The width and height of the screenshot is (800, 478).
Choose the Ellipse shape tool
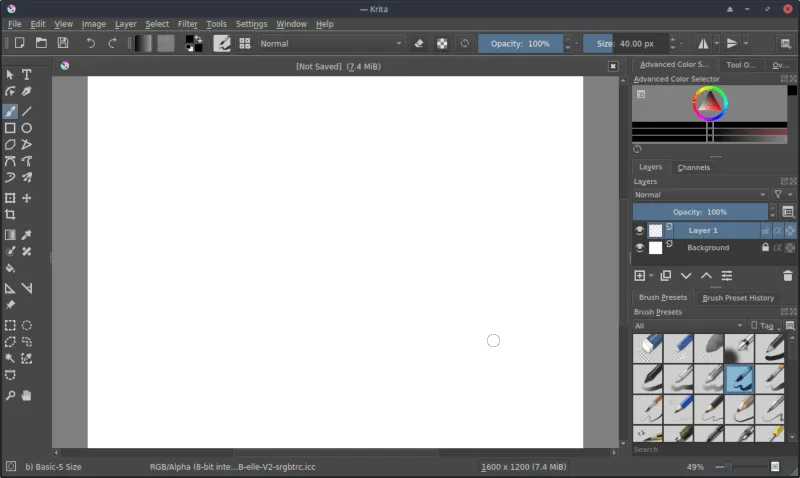pyautogui.click(x=27, y=128)
